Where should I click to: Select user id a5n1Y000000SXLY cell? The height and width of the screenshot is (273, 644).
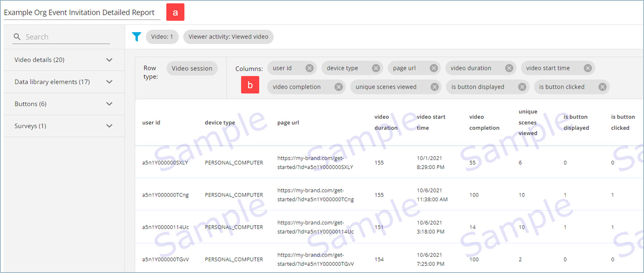tap(165, 162)
